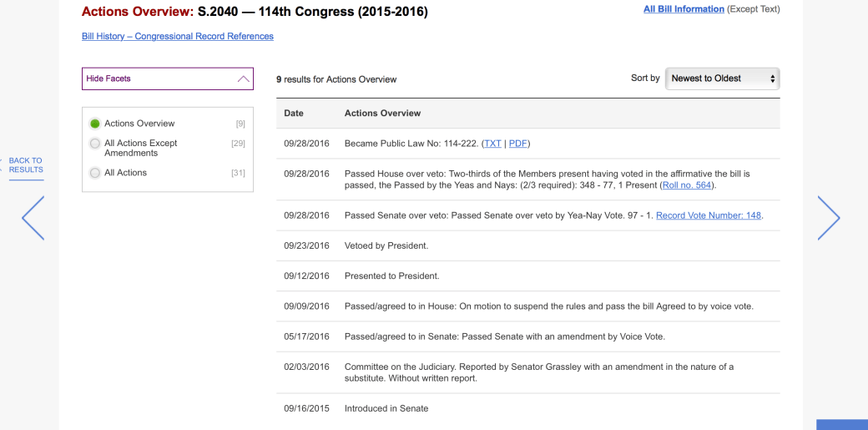Viewport: 868px width, 430px height.
Task: Open the Sort by dropdown
Action: tap(722, 78)
